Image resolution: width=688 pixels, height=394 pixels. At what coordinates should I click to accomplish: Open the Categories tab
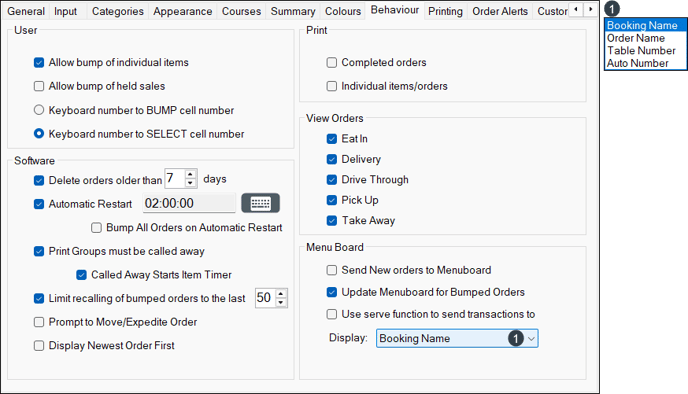(x=118, y=11)
